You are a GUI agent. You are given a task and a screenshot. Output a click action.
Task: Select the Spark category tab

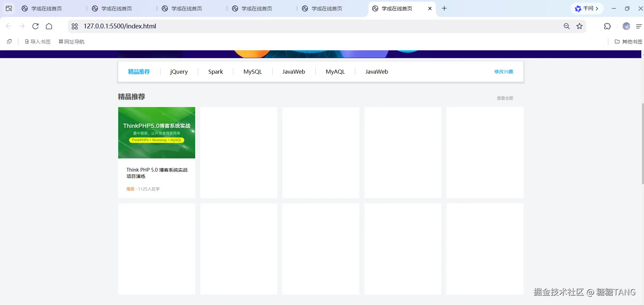215,72
